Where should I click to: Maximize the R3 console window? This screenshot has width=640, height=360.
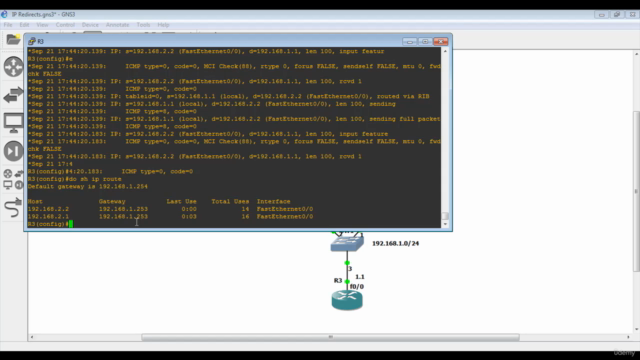click(x=425, y=42)
